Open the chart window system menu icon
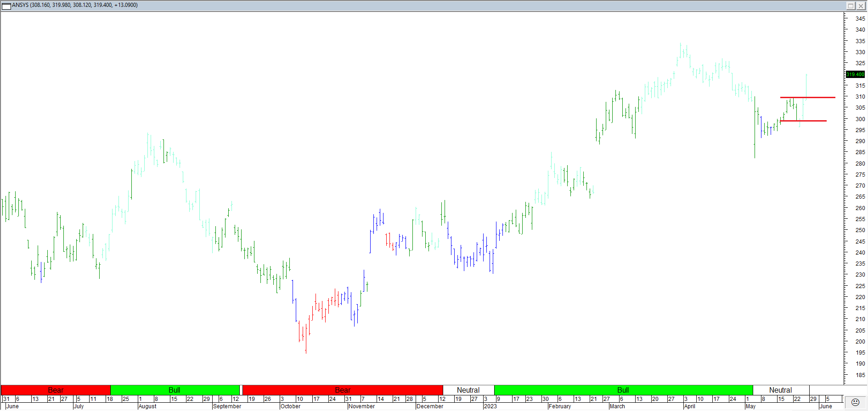Image resolution: width=868 pixels, height=411 pixels. [x=6, y=6]
